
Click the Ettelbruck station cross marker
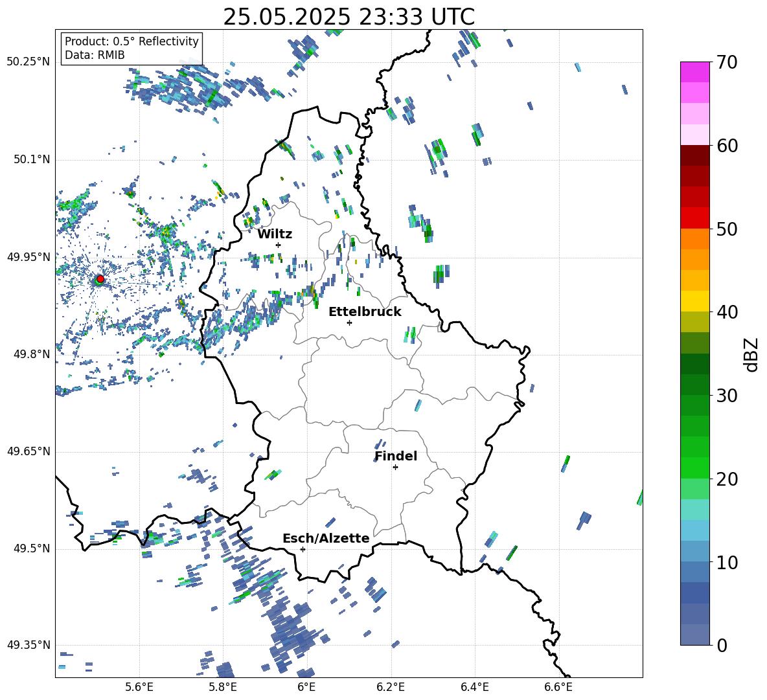click(x=349, y=322)
